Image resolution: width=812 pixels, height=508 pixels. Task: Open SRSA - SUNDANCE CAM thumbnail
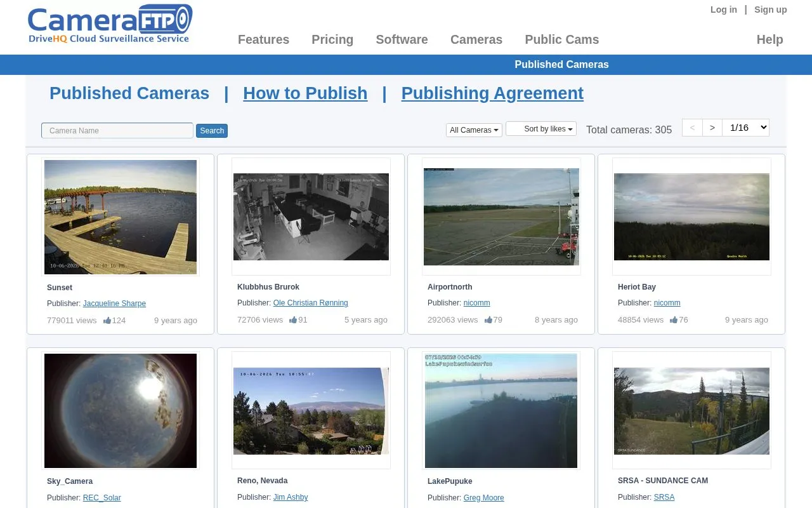coord(691,411)
